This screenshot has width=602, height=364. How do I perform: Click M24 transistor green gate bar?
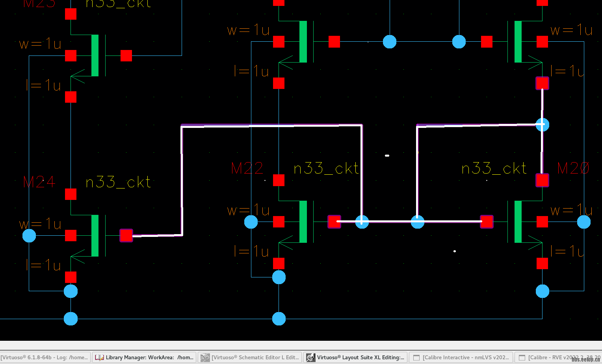(95, 236)
